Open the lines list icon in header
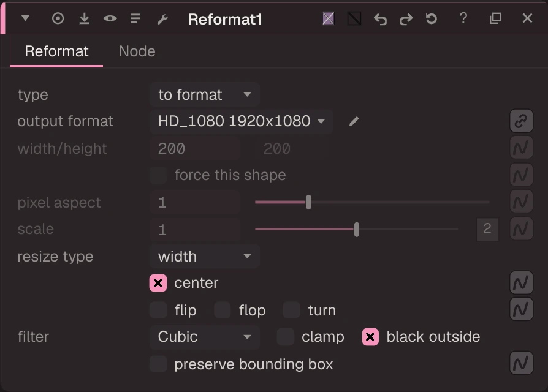The image size is (548, 392). point(135,18)
